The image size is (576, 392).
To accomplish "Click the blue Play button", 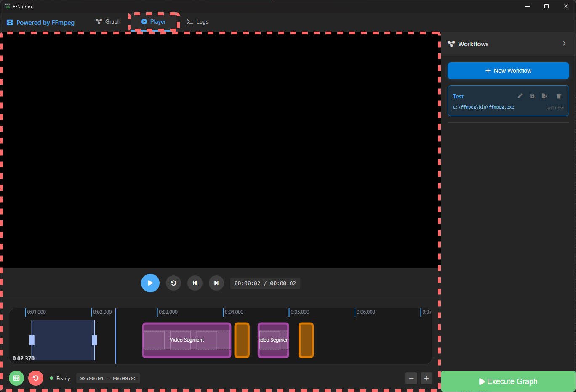I will [x=150, y=283].
